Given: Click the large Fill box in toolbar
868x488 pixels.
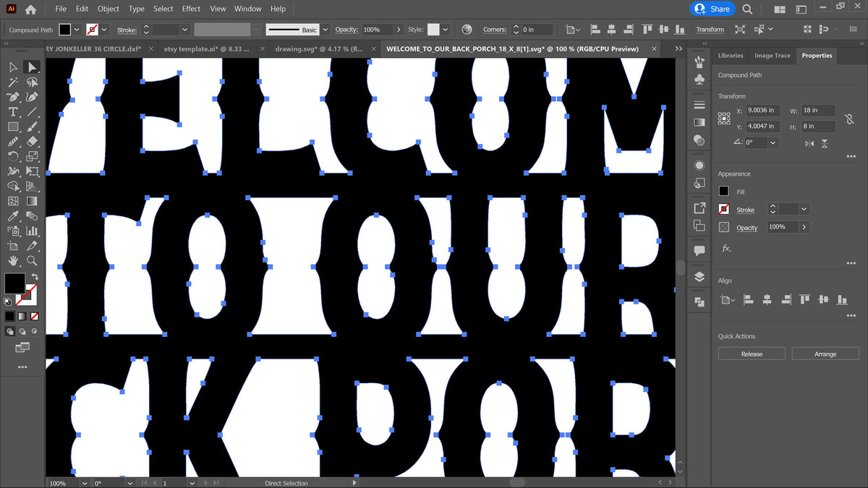Looking at the screenshot, I should click(14, 283).
